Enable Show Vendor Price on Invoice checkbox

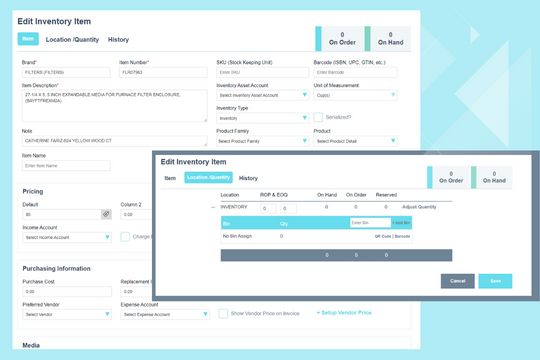tap(223, 313)
